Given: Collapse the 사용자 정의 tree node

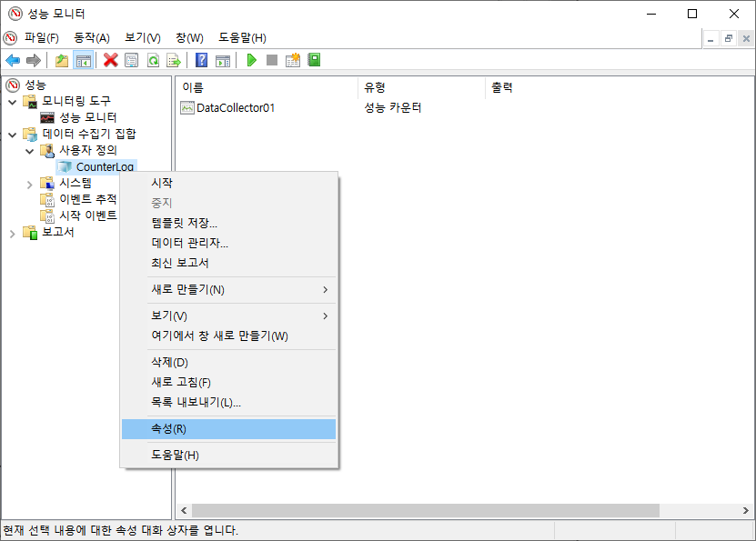Looking at the screenshot, I should [30, 151].
